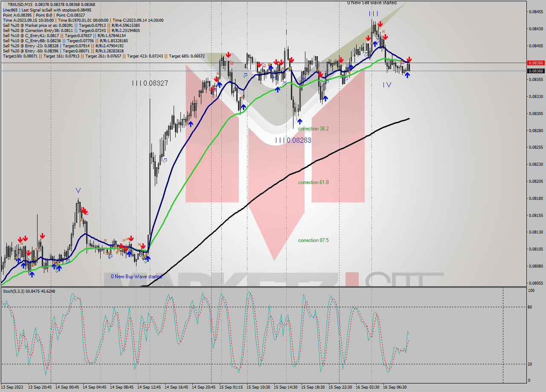
Task: Click the blue I V wave label on the right side
Action: (x=387, y=84)
